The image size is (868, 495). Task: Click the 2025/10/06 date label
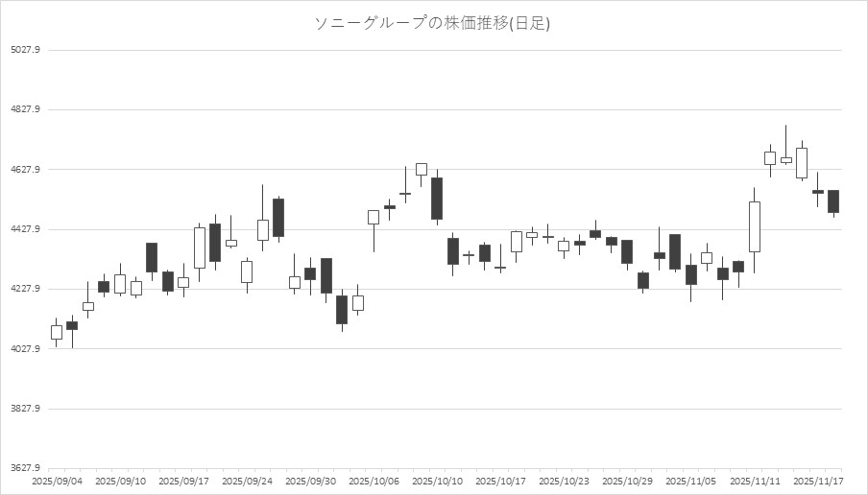[x=374, y=481]
